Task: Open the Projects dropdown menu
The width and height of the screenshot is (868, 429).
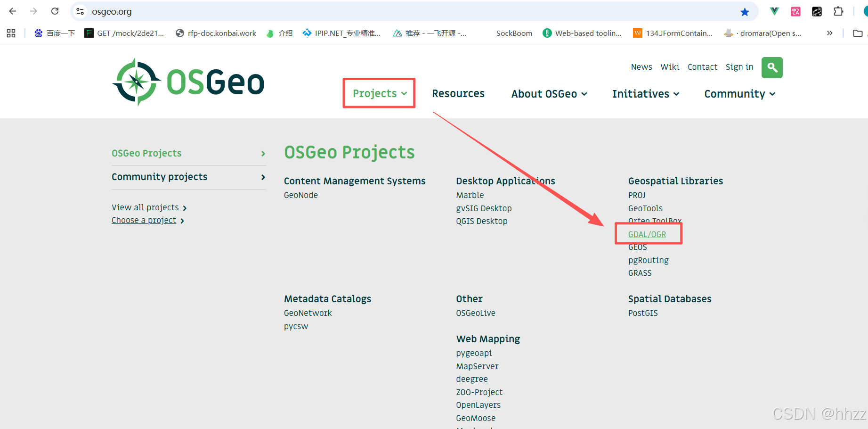Action: tap(379, 93)
